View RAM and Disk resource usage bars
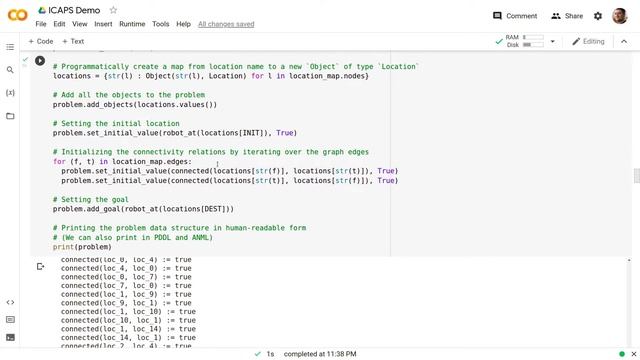The image size is (640, 360). (524, 41)
